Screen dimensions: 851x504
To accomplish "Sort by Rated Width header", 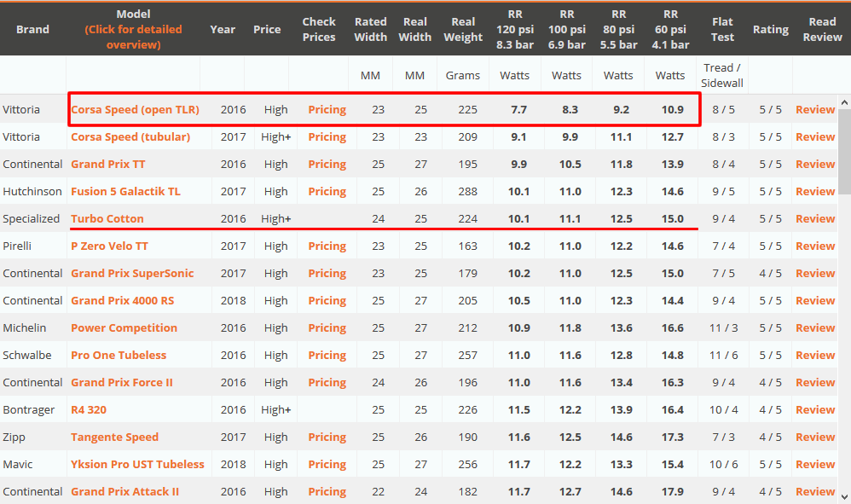I will click(371, 29).
